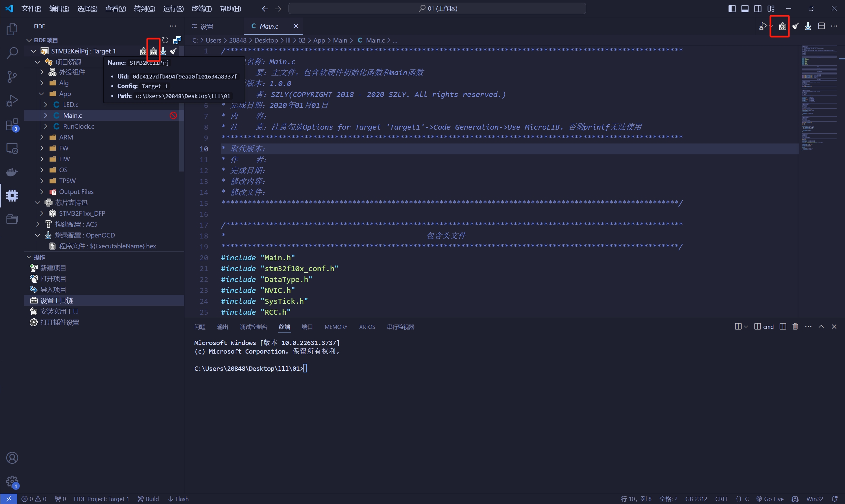Switch to the 输出 panel tab

click(222, 327)
